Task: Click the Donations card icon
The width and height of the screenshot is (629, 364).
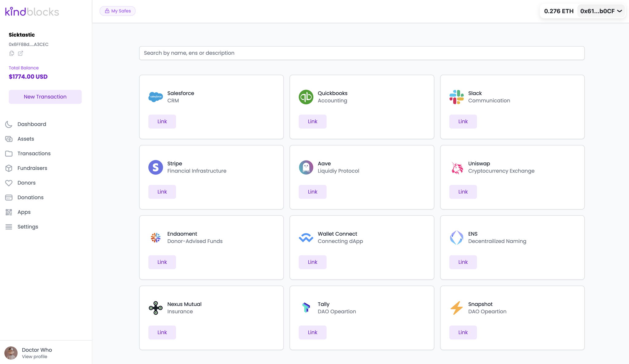Action: tap(9, 197)
